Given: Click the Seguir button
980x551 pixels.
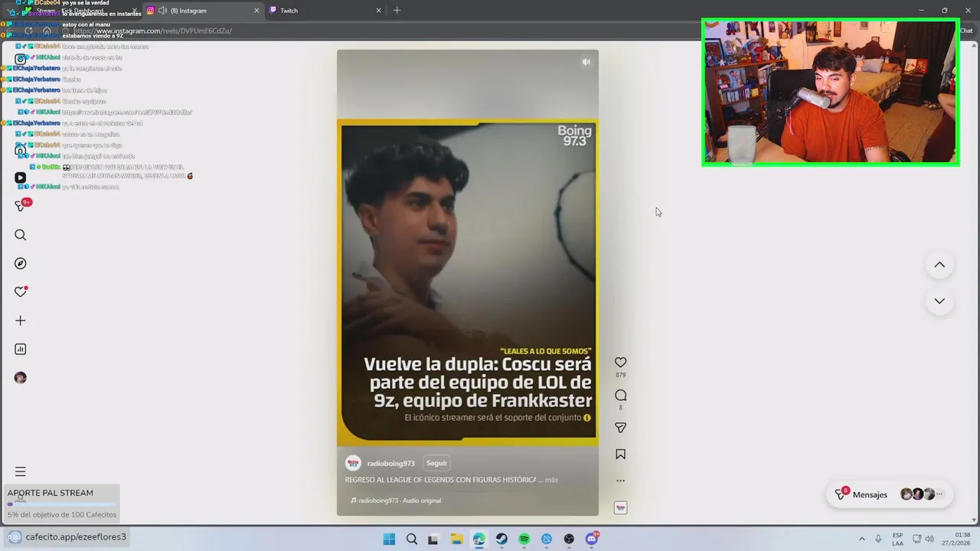Looking at the screenshot, I should coord(436,463).
